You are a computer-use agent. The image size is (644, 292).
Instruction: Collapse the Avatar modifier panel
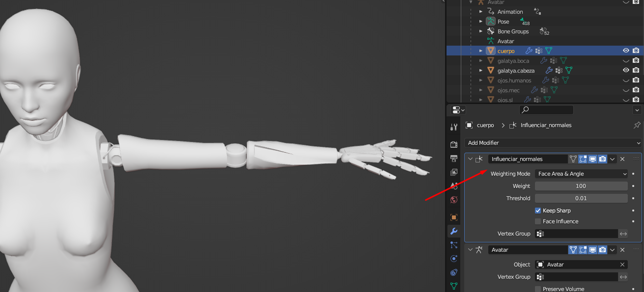click(x=470, y=250)
